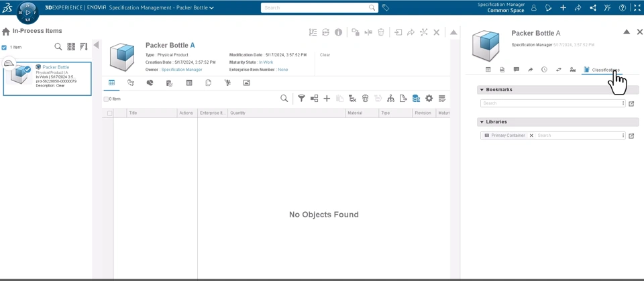
Task: Click the delete trash icon in table toolbar
Action: click(365, 98)
